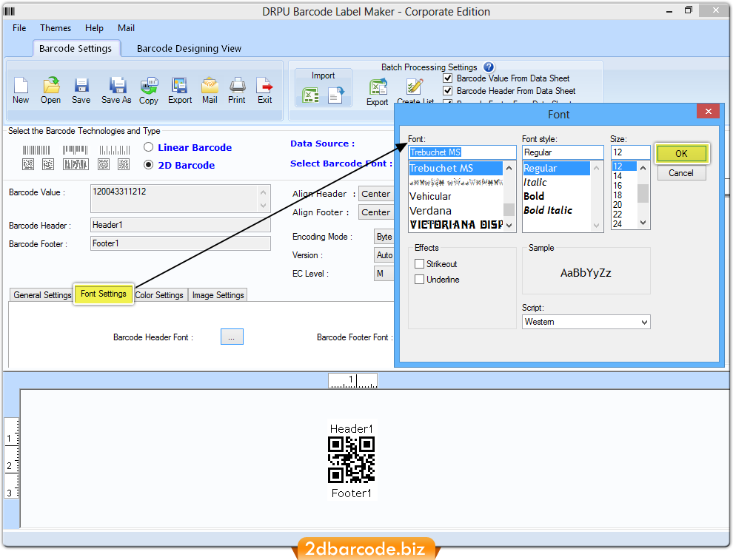The width and height of the screenshot is (733, 560).
Task: Open the General Settings tab
Action: (42, 295)
